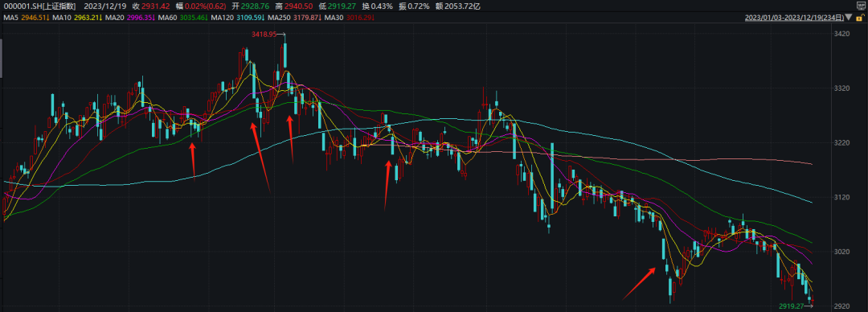Click the 3020 price axis label

pos(841,252)
